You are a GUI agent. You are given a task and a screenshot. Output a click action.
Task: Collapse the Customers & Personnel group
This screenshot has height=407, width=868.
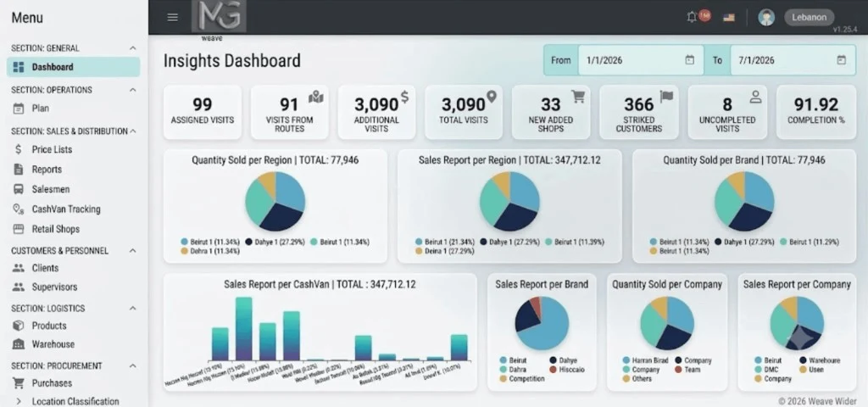click(x=133, y=251)
